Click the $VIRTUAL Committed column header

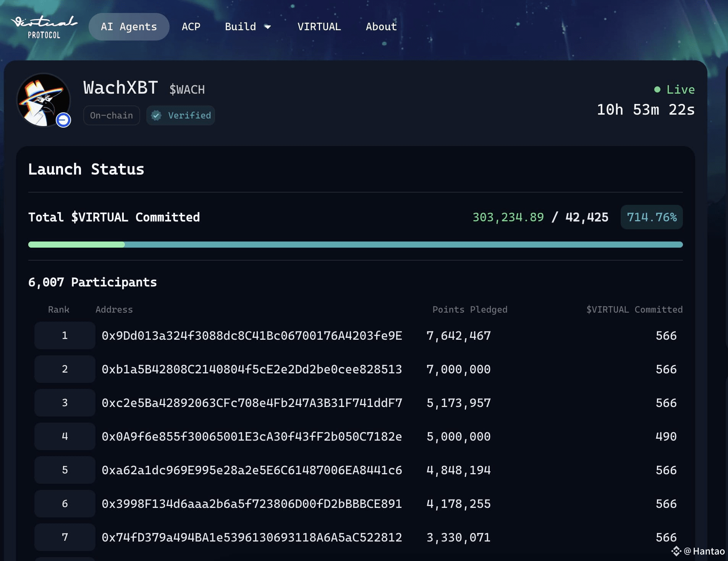tap(634, 310)
